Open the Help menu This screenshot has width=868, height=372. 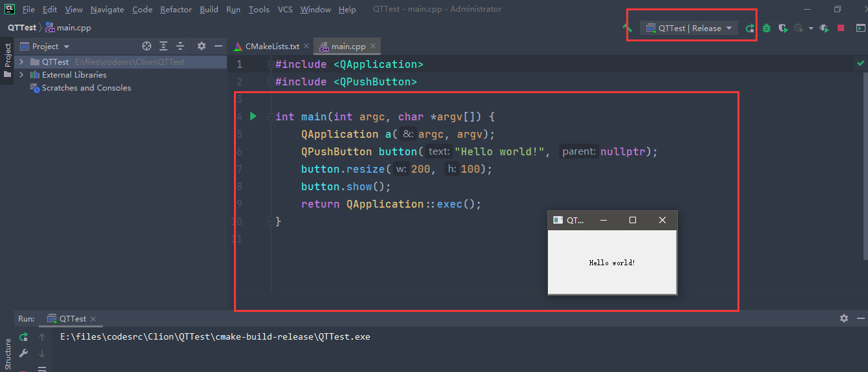click(347, 9)
